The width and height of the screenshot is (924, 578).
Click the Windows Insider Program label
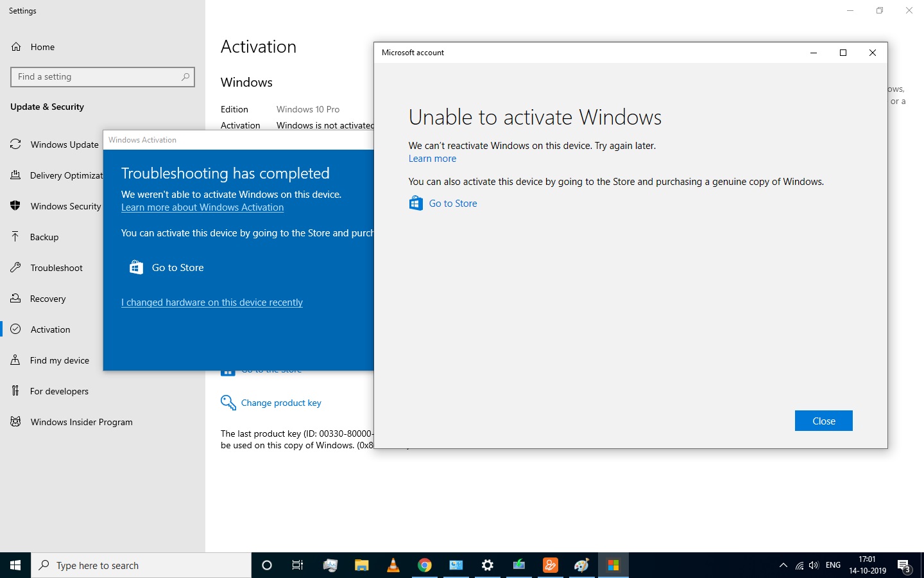[81, 422]
